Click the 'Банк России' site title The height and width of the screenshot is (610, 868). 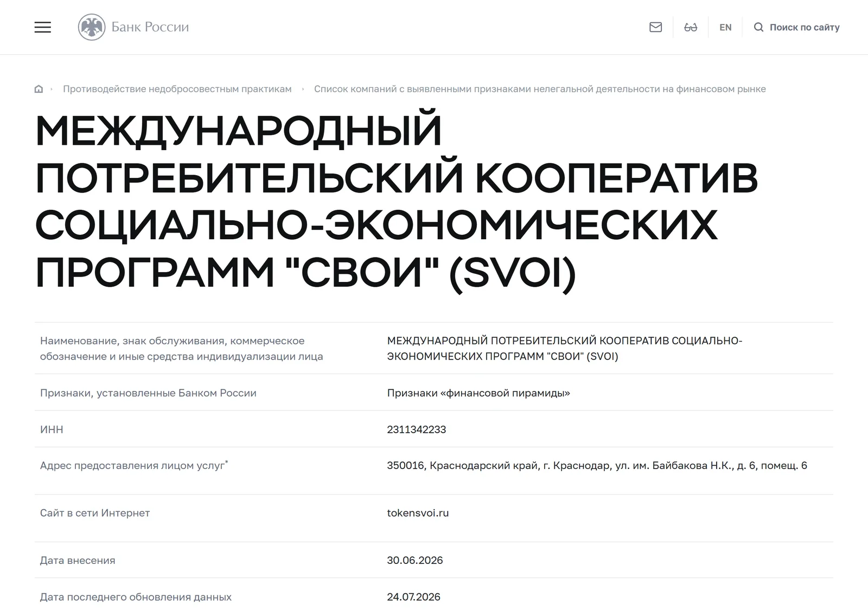pos(150,27)
